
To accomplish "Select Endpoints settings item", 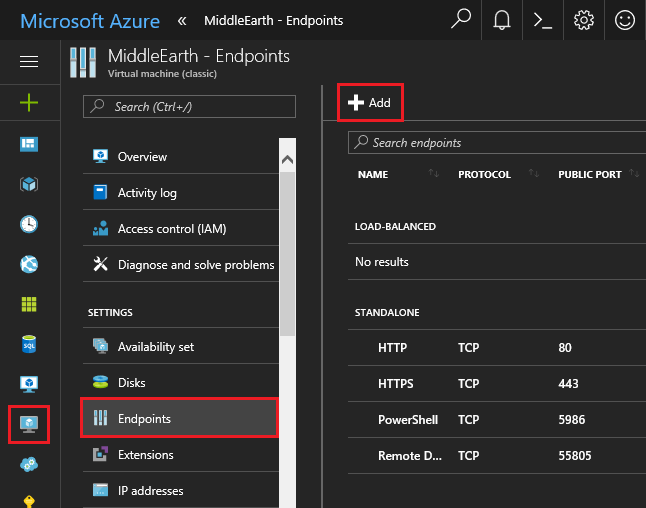I will pos(180,419).
